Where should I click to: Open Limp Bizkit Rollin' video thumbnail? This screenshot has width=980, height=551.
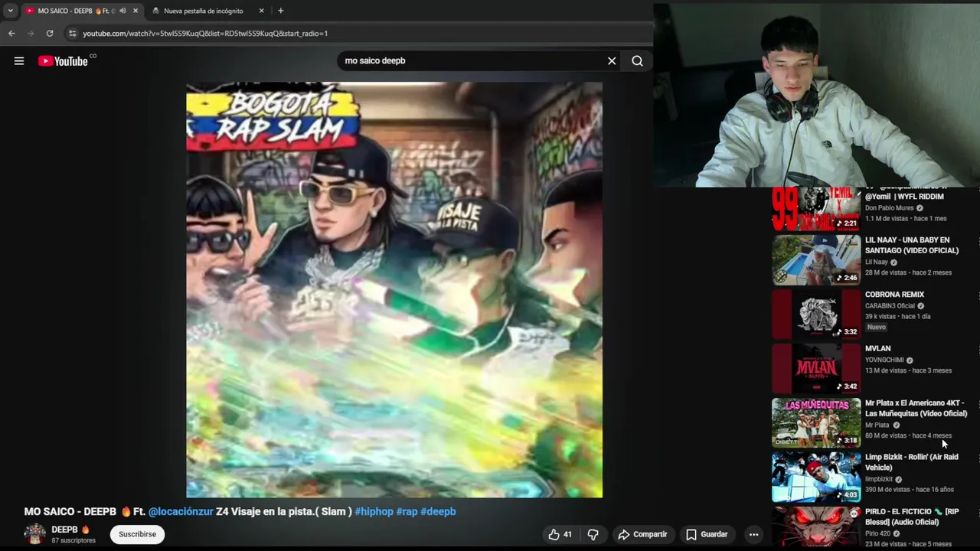[816, 477]
